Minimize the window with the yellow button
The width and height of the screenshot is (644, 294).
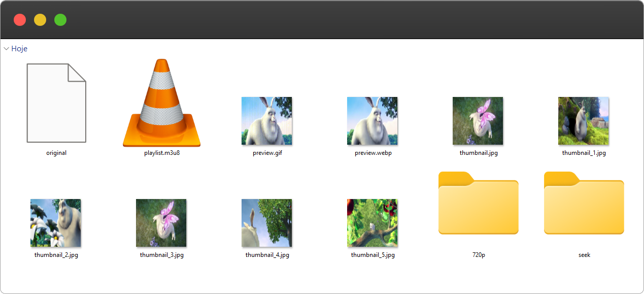point(40,20)
